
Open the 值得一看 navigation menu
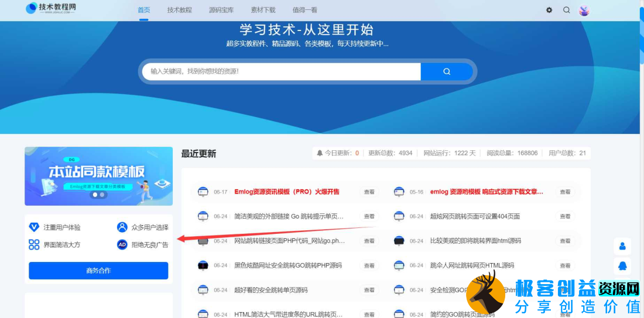click(305, 11)
